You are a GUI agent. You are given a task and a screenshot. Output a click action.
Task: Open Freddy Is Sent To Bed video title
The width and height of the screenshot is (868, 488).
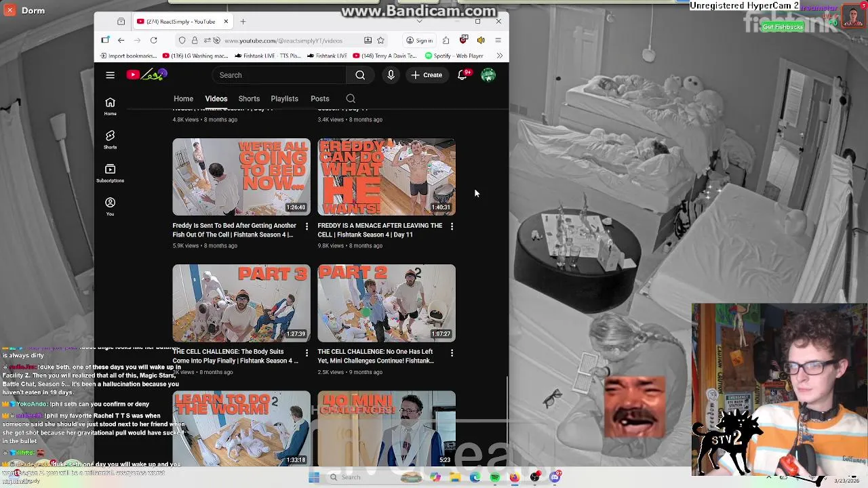(235, 230)
